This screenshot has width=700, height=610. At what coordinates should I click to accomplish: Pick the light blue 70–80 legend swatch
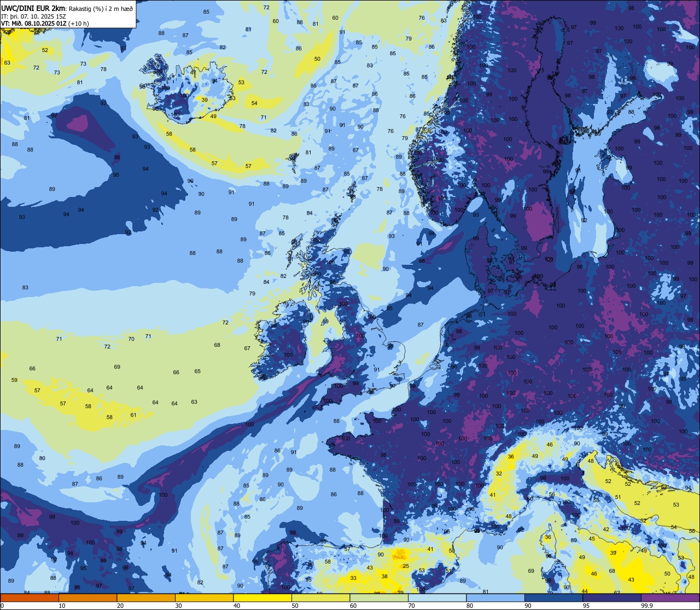tap(437, 597)
